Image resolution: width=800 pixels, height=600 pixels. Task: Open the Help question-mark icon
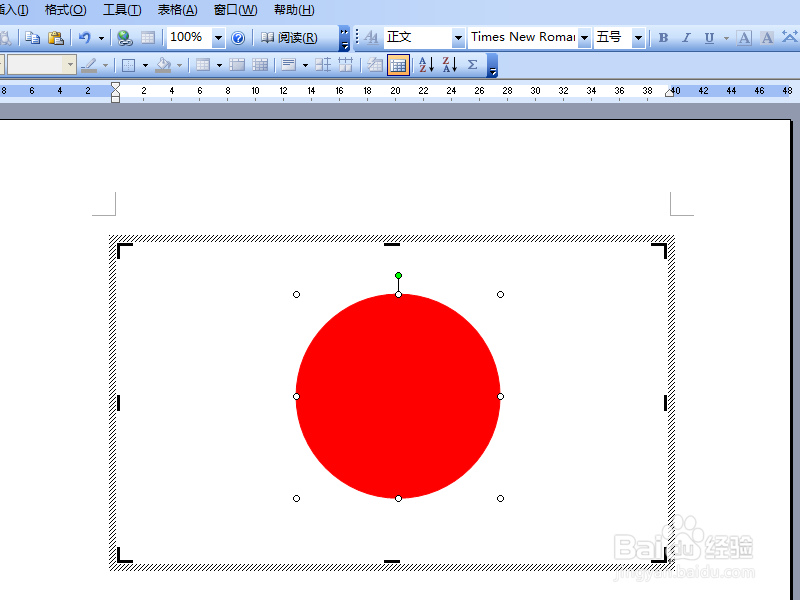click(x=238, y=35)
